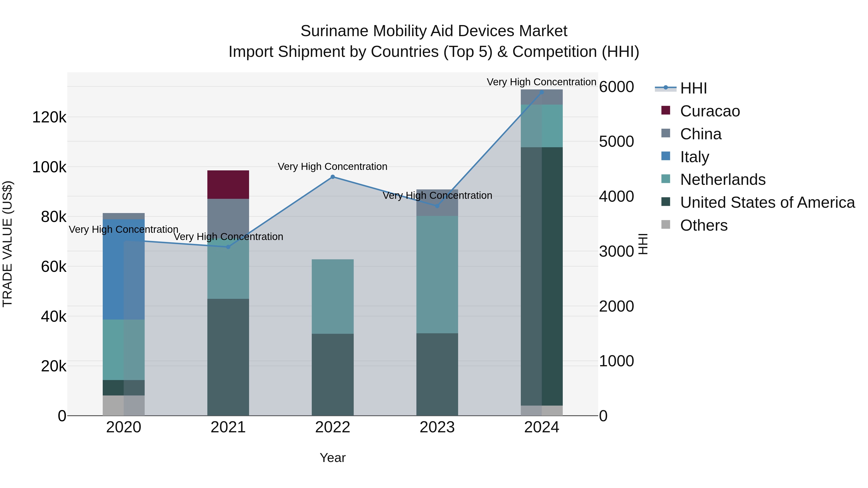
Task: Toggle the China legend entry
Action: point(692,134)
